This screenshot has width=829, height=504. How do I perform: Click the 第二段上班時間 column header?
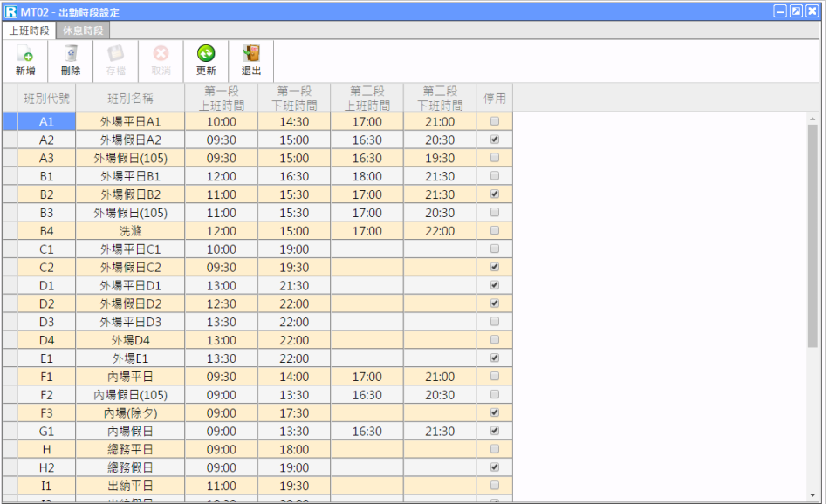pyautogui.click(x=367, y=98)
